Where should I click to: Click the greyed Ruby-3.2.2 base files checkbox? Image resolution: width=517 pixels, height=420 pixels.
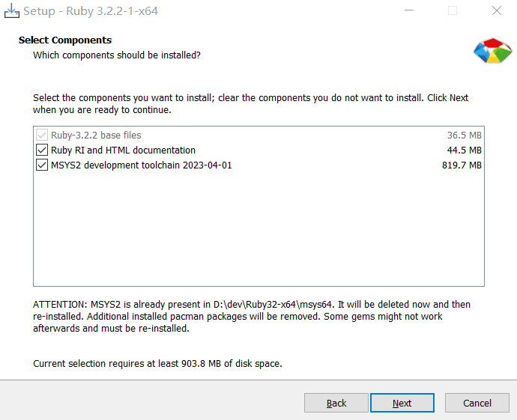coord(41,136)
